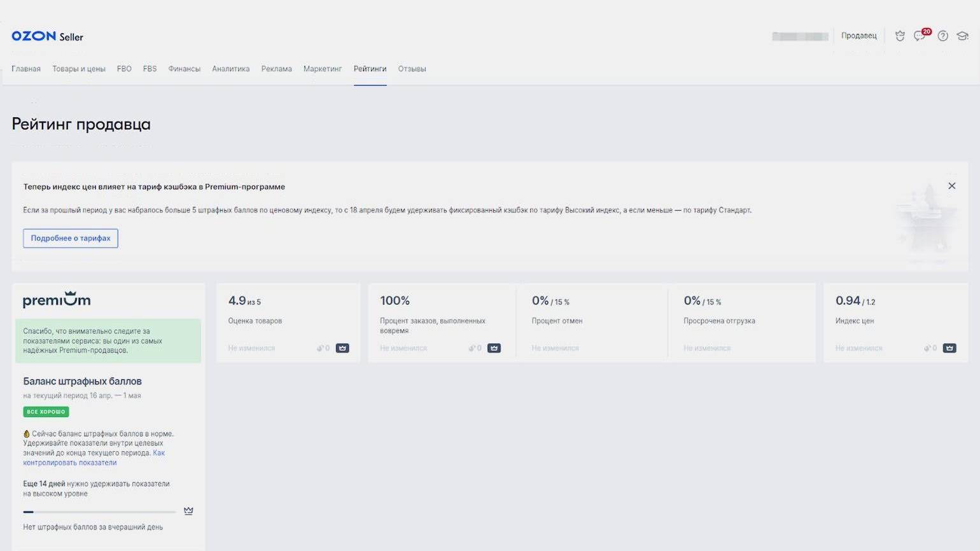
Task: Click crown badge on Индекс цен card
Action: (x=949, y=348)
